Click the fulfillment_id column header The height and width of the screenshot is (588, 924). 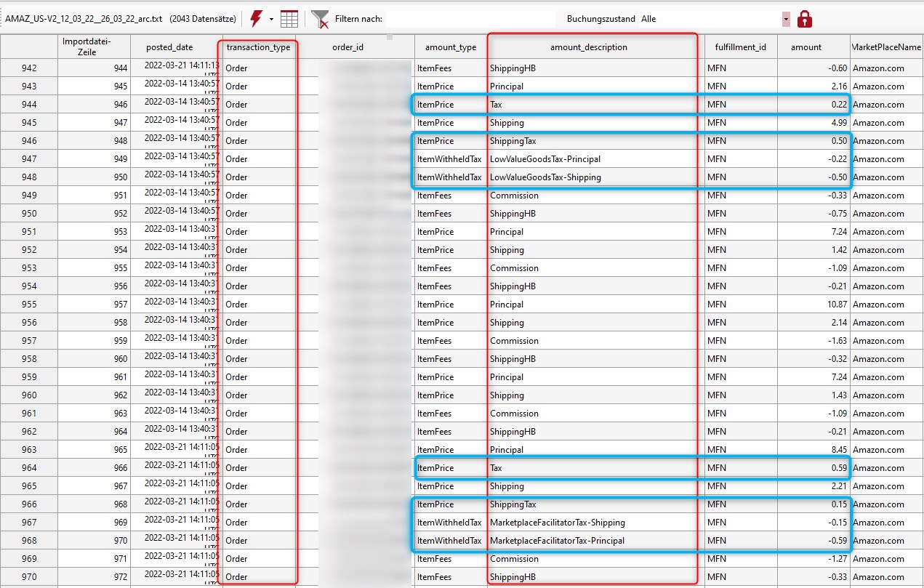tap(739, 46)
